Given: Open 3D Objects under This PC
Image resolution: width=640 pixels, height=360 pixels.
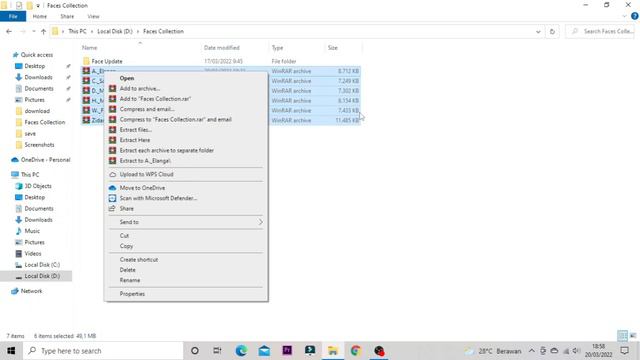Looking at the screenshot, I should coord(38,186).
